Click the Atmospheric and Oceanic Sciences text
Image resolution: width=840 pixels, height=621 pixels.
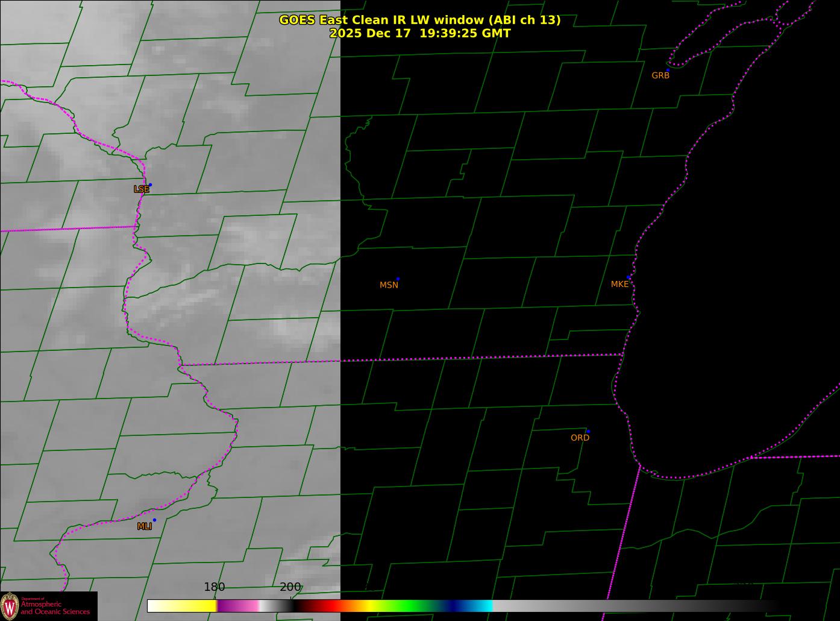click(55, 608)
